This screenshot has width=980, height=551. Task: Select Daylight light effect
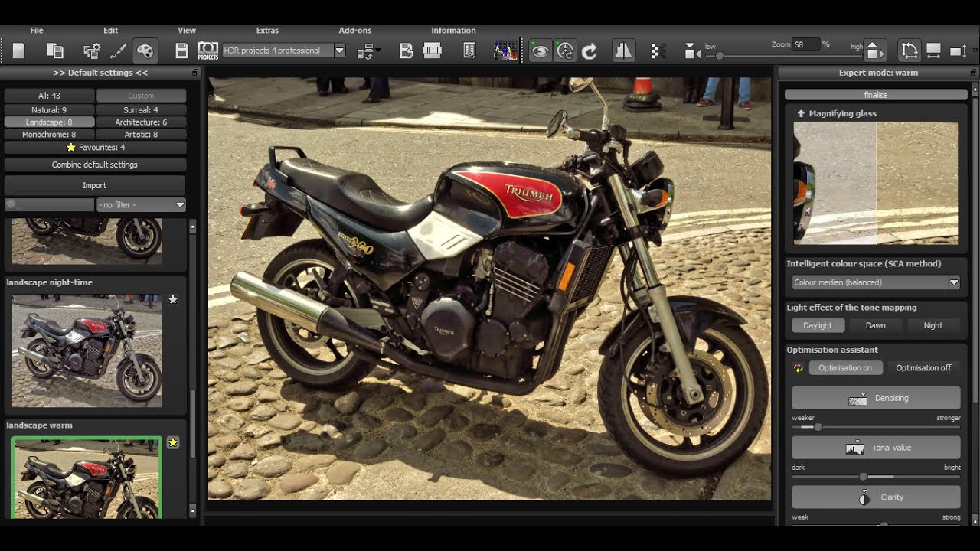coord(818,325)
